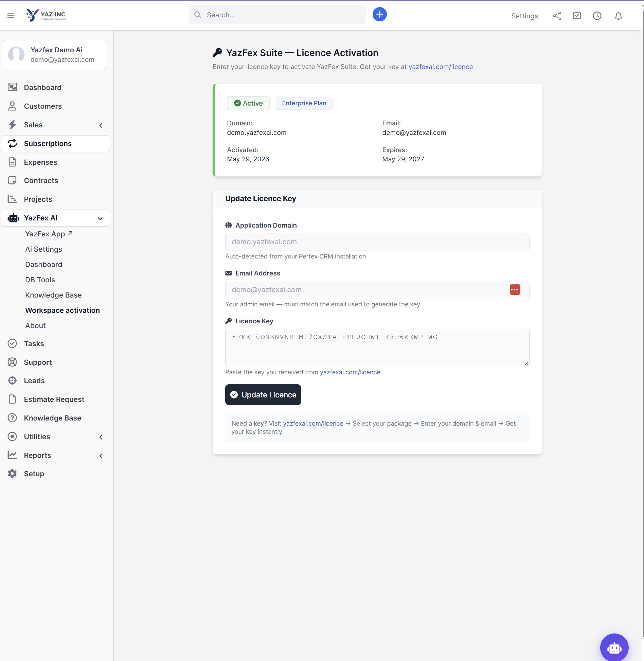Follow yazfexai.com/licence link in Need a key note
Viewport: 644px width, 661px height.
click(313, 424)
